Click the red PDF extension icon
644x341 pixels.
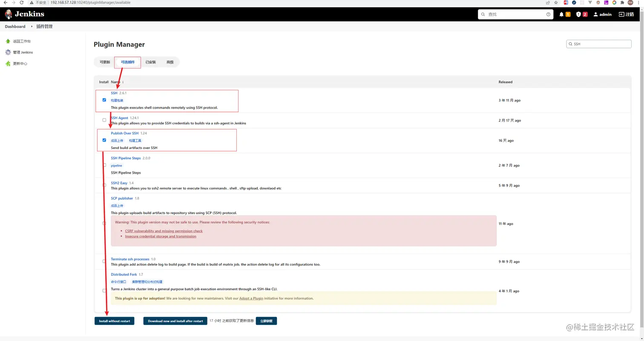(x=566, y=3)
